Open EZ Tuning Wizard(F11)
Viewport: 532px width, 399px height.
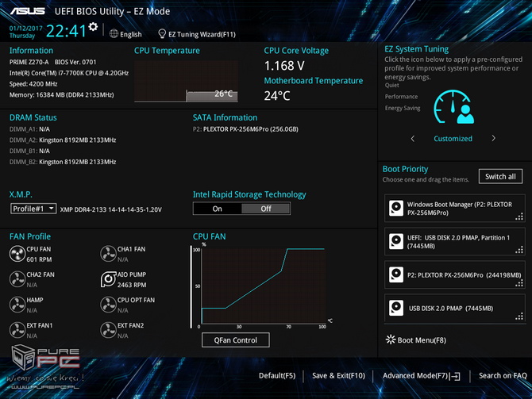[202, 34]
